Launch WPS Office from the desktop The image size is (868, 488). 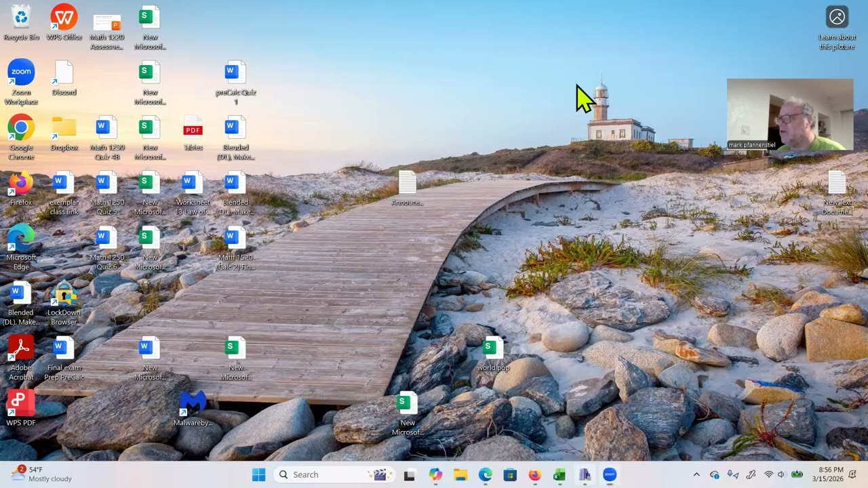(64, 22)
